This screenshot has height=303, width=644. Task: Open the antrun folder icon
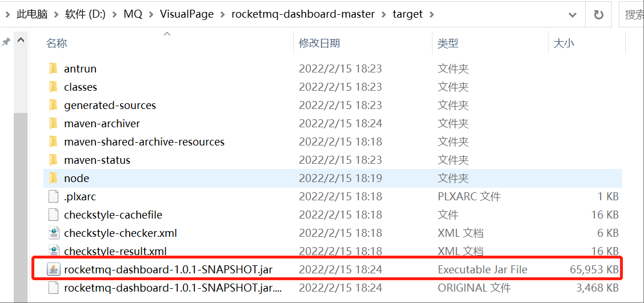point(53,69)
